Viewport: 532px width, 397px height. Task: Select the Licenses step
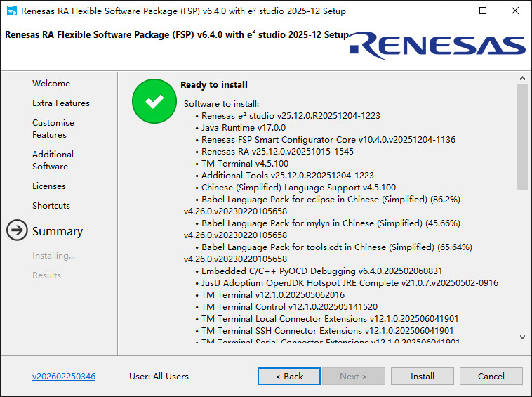click(49, 186)
